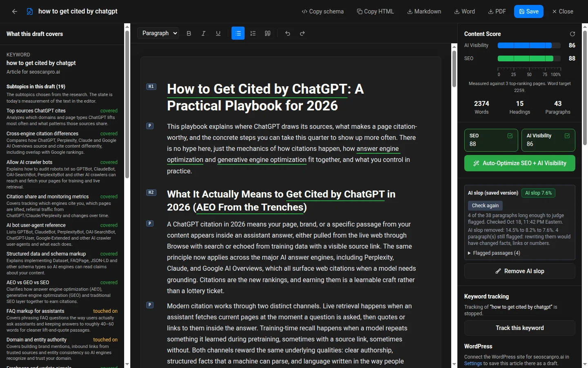Viewport: 588px width, 368px height.
Task: Click the document icon beside the title
Action: (x=30, y=11)
